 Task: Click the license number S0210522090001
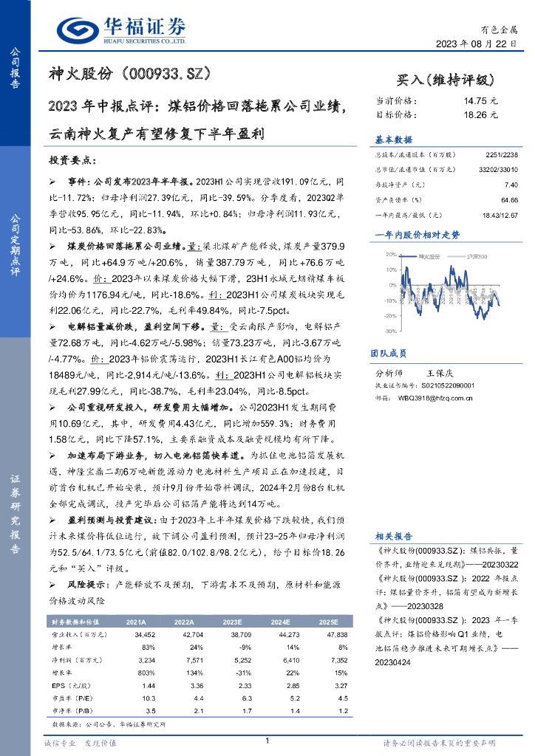pyautogui.click(x=448, y=385)
